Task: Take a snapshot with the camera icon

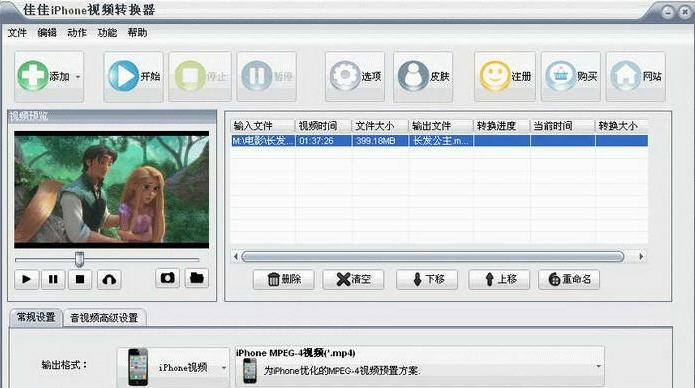Action: 168,278
